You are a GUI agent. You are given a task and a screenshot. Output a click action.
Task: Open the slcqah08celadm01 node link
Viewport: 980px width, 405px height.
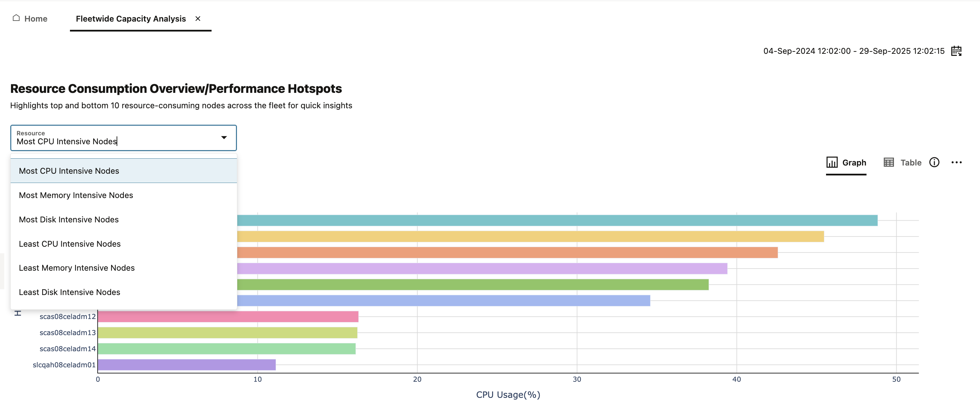64,364
